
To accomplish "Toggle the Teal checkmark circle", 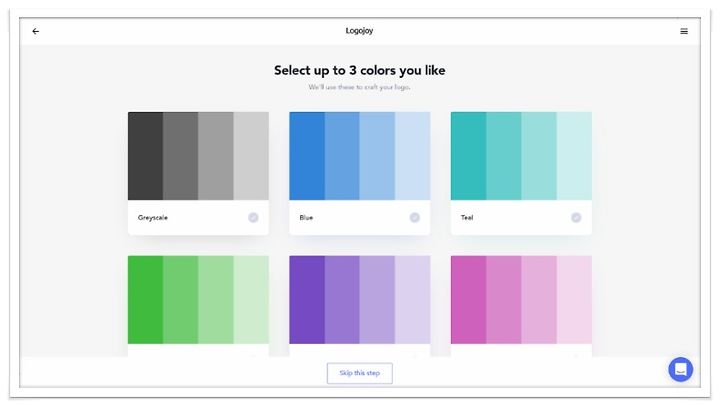I will click(x=576, y=218).
